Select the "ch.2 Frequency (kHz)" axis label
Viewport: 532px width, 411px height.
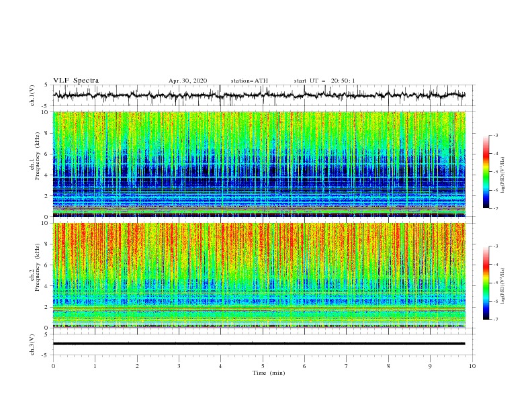(x=35, y=267)
